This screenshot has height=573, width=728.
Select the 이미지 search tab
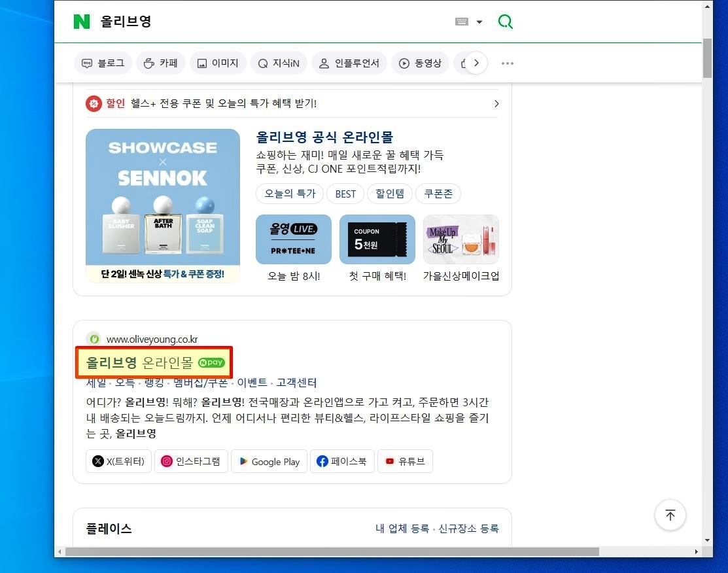218,63
